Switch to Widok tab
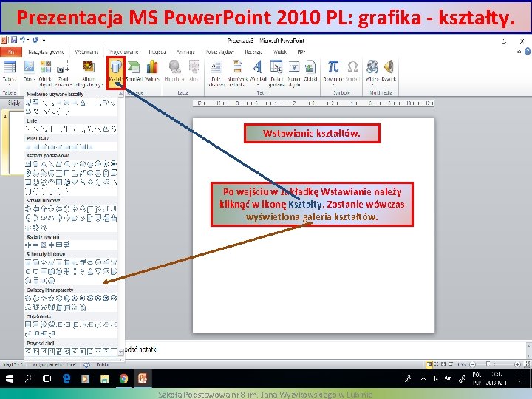Screen dimensions: 532x399 pos(280,52)
